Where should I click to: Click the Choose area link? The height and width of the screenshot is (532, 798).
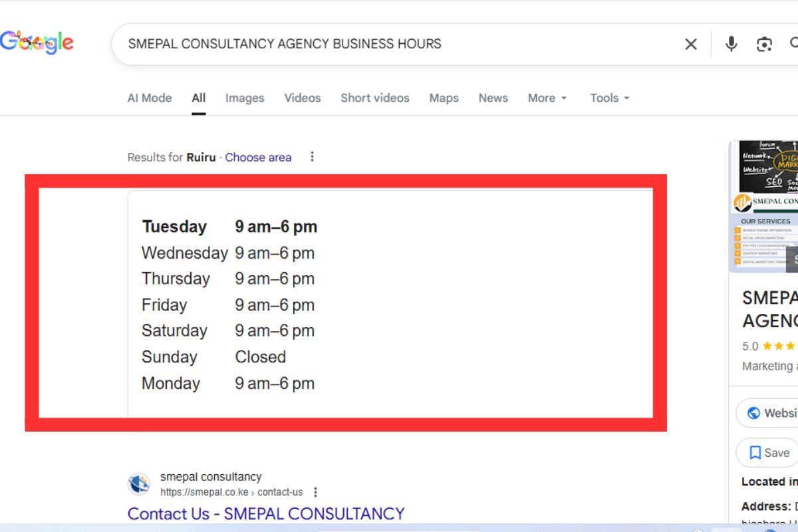click(258, 157)
